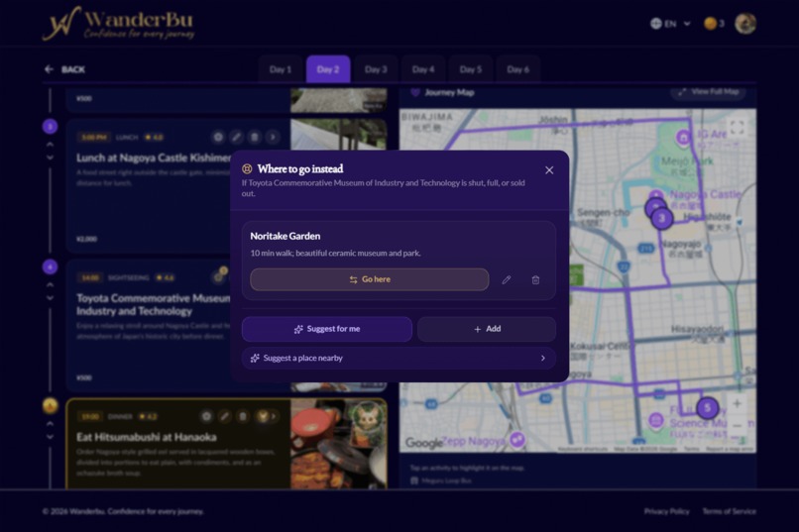Move Lunch activity down with arrow

[x=50, y=158]
